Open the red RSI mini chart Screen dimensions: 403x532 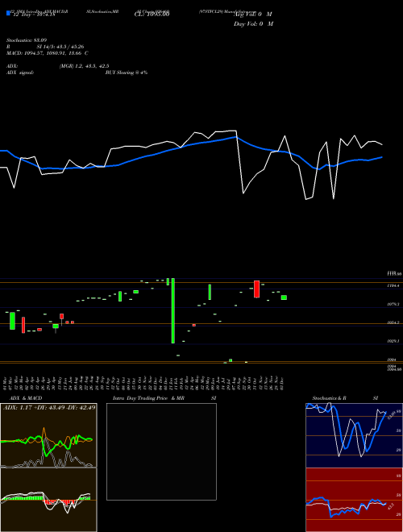click(x=354, y=500)
